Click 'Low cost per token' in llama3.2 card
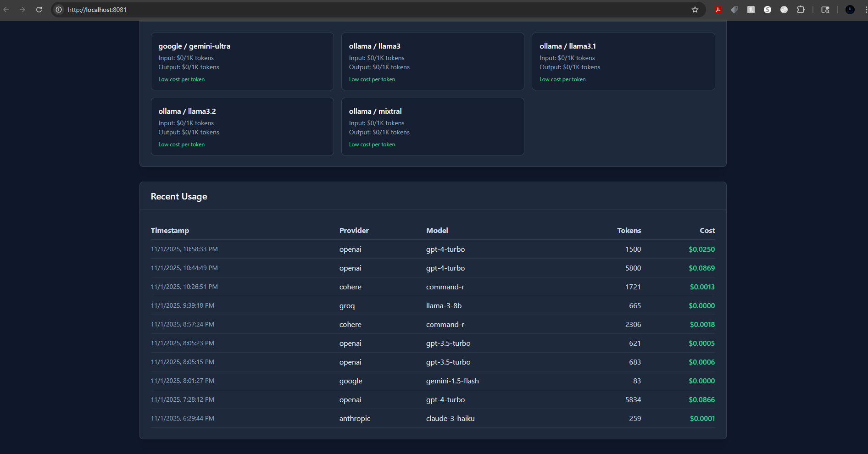The image size is (868, 454). pos(182,144)
